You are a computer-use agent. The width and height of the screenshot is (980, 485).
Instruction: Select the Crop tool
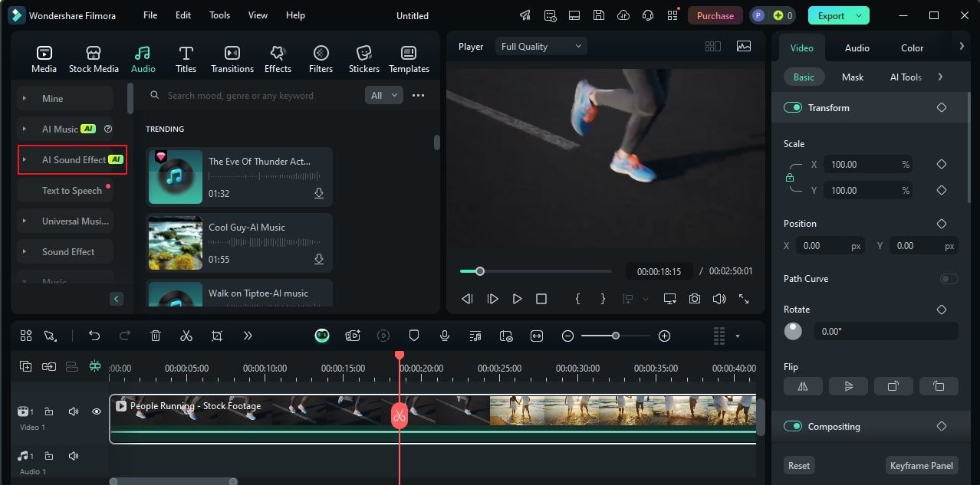[x=217, y=336]
